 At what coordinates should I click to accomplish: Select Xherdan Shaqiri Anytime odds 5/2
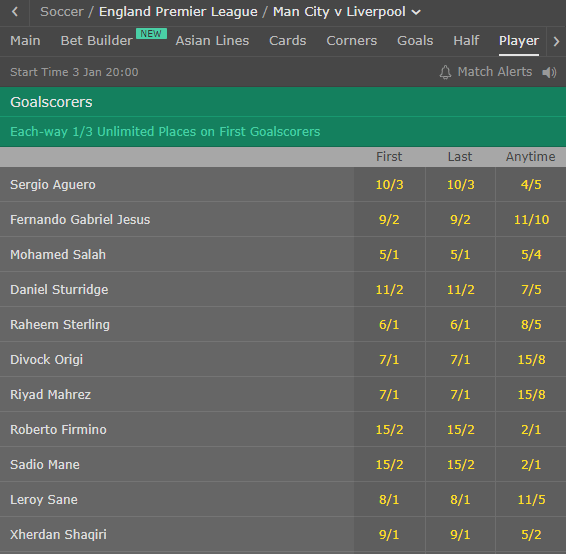point(531,535)
